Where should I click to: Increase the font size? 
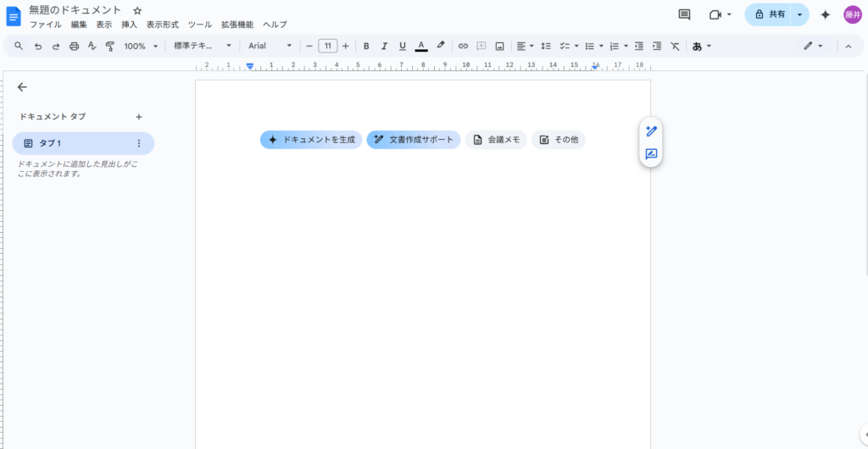pyautogui.click(x=346, y=46)
